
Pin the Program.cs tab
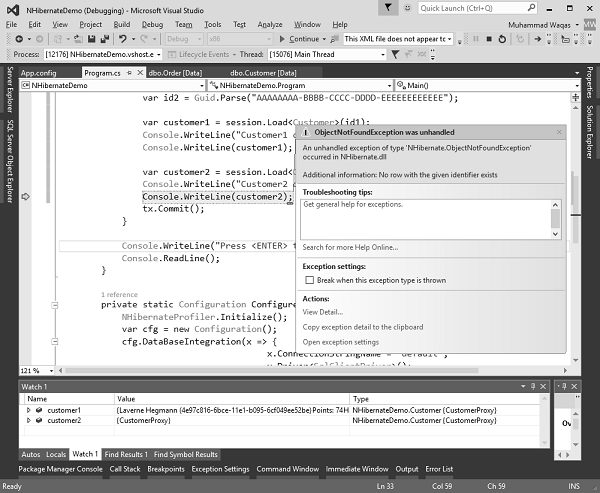(x=129, y=72)
